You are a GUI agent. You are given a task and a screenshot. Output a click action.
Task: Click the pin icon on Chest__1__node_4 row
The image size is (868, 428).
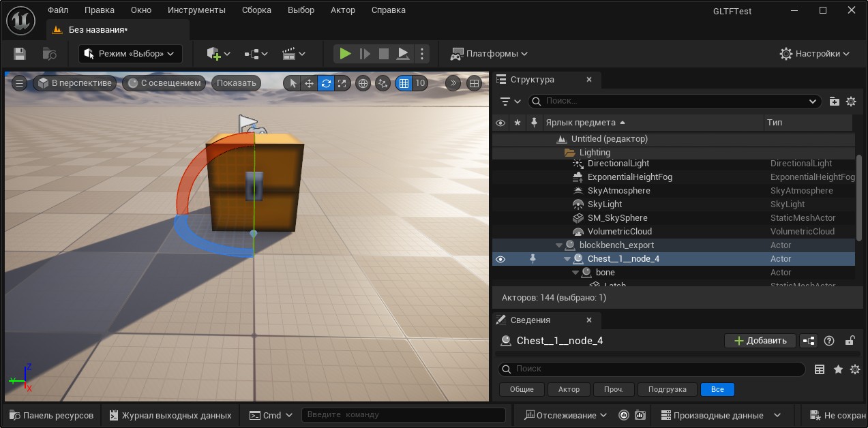point(533,259)
